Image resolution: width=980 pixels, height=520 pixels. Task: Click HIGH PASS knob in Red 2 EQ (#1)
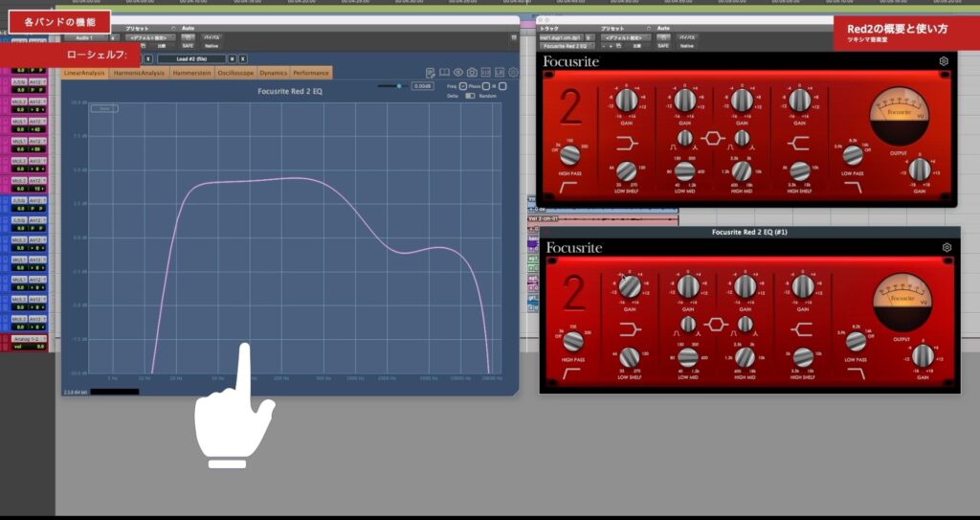[572, 341]
